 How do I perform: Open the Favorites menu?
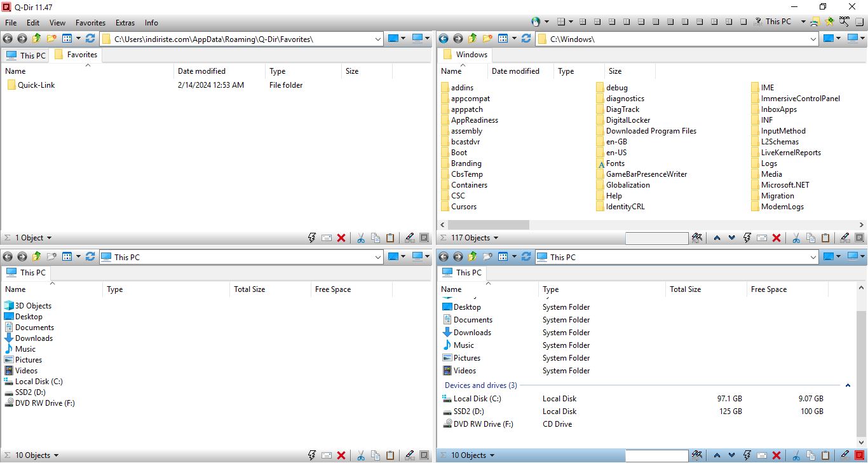click(90, 22)
